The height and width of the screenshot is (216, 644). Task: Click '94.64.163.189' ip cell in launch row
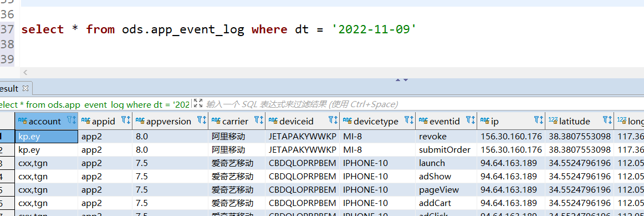tap(511, 163)
